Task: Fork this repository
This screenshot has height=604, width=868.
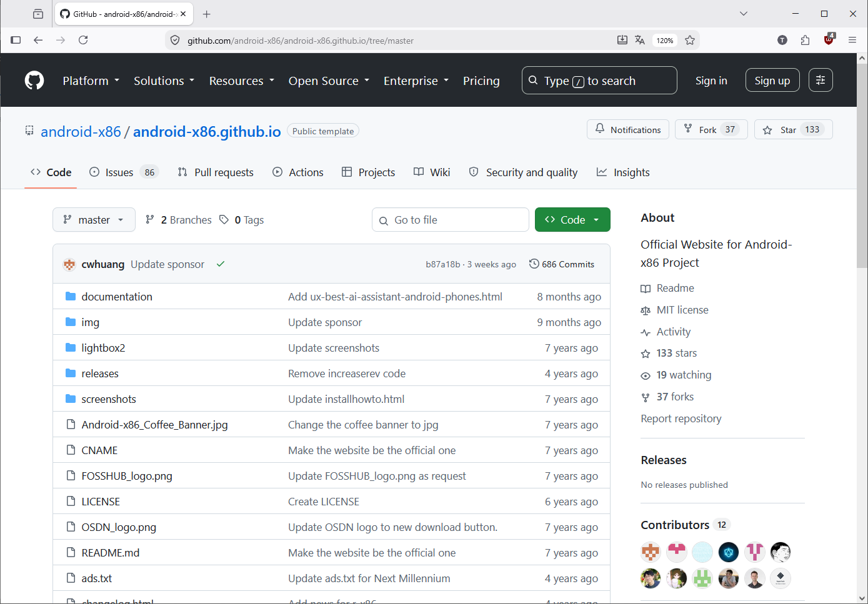Action: (711, 129)
